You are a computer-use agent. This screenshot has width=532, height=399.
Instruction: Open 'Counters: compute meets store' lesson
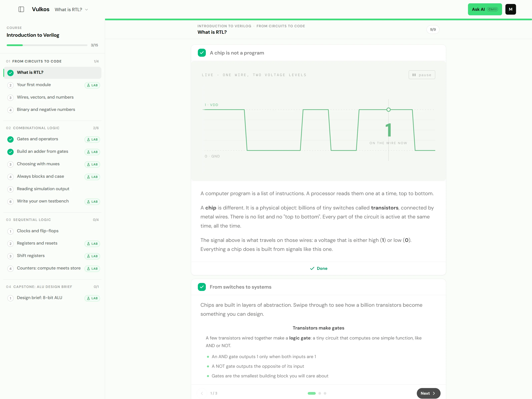(x=52, y=268)
